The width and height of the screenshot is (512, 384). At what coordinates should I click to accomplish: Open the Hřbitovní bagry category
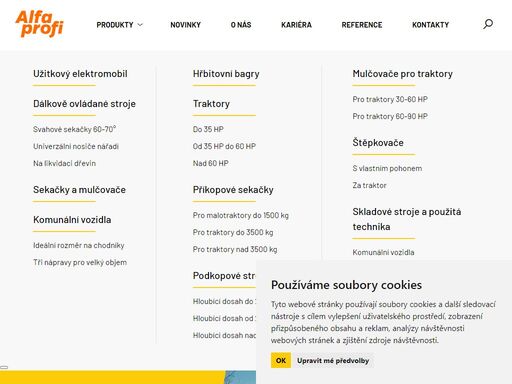point(226,74)
